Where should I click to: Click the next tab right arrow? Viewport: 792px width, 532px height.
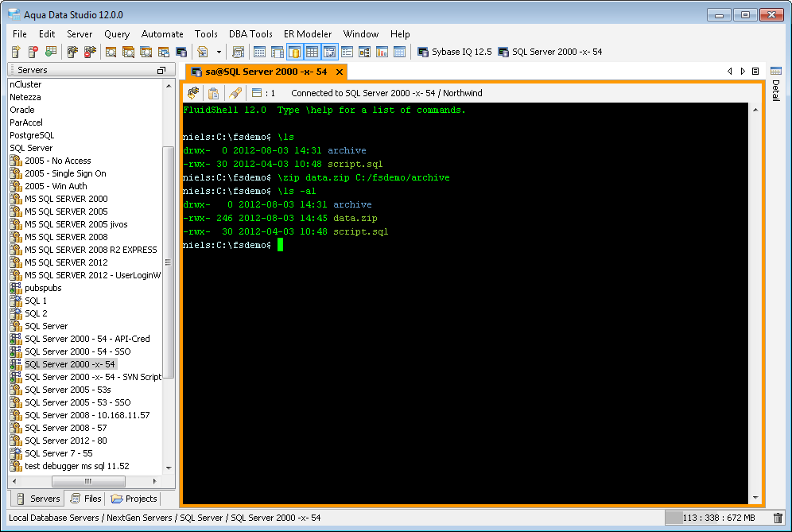(743, 72)
